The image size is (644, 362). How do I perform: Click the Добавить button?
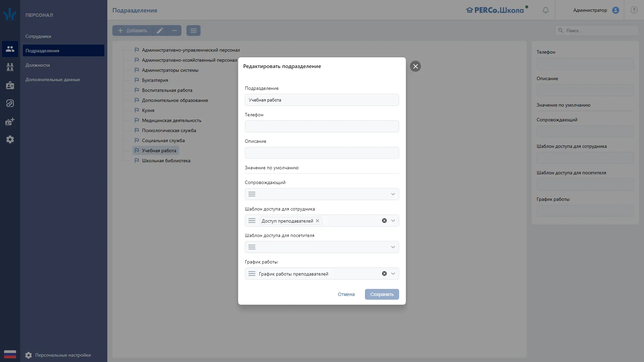point(132,31)
